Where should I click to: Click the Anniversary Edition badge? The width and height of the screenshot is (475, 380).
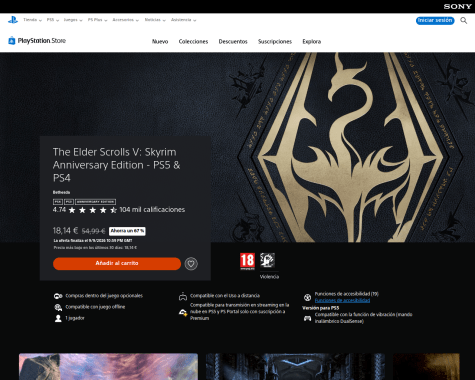pyautogui.click(x=95, y=202)
